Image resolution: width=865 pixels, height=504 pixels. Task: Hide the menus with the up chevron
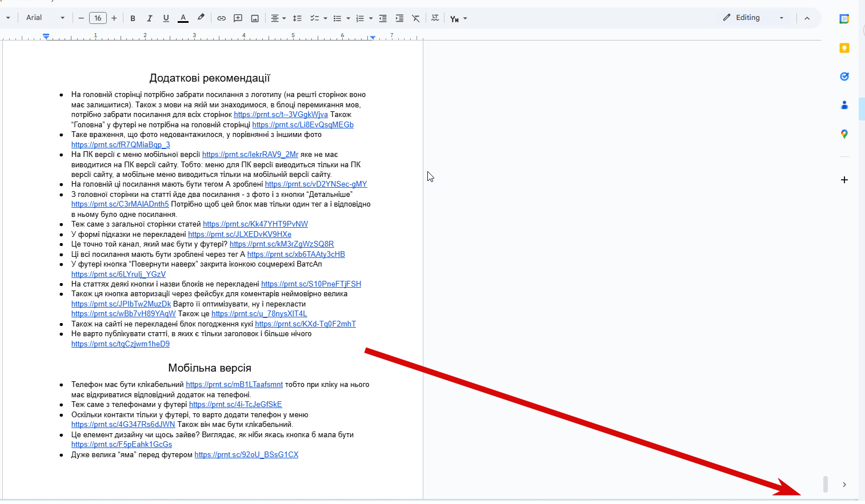807,18
